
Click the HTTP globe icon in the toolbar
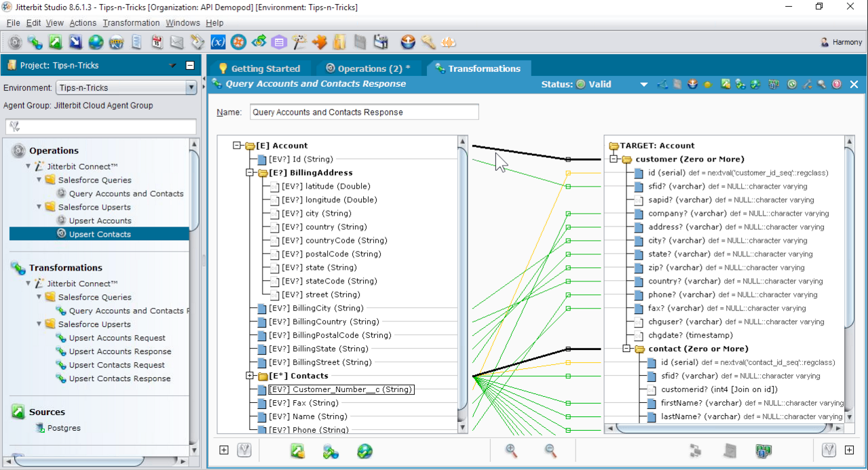pyautogui.click(x=116, y=43)
